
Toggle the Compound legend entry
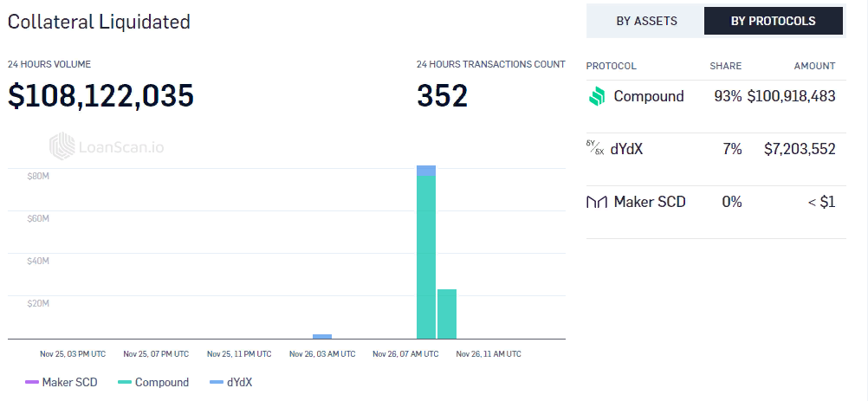click(x=153, y=382)
